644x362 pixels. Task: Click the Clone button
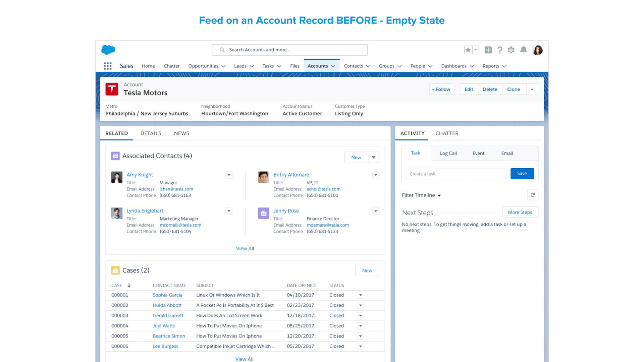pyautogui.click(x=514, y=89)
